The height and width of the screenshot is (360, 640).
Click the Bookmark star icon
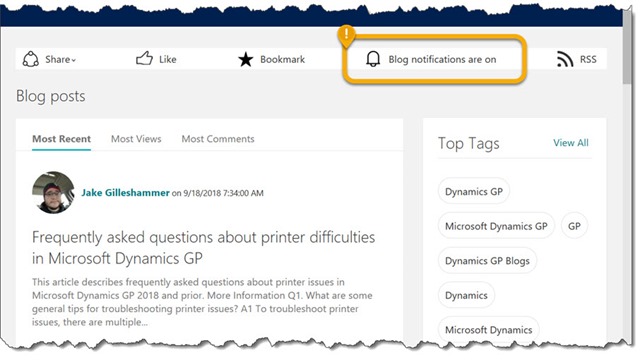(x=246, y=60)
